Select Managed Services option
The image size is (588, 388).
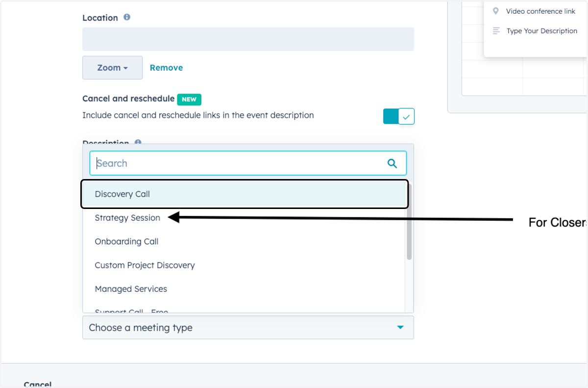coord(244,289)
